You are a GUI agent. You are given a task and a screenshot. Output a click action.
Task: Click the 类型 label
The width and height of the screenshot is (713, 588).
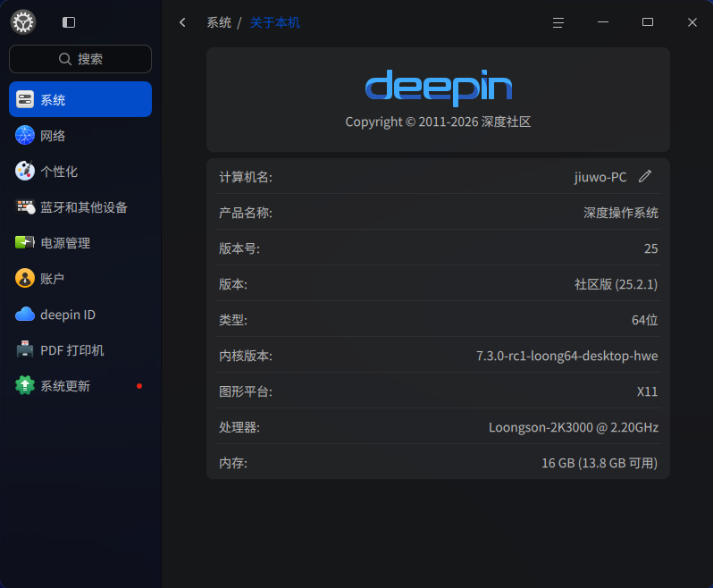tap(233, 320)
